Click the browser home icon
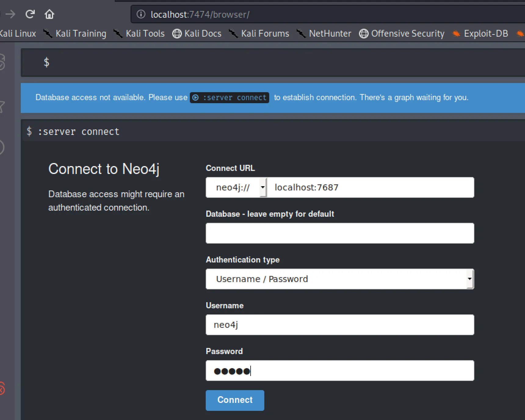Screen dimensions: 525x420 click(49, 14)
